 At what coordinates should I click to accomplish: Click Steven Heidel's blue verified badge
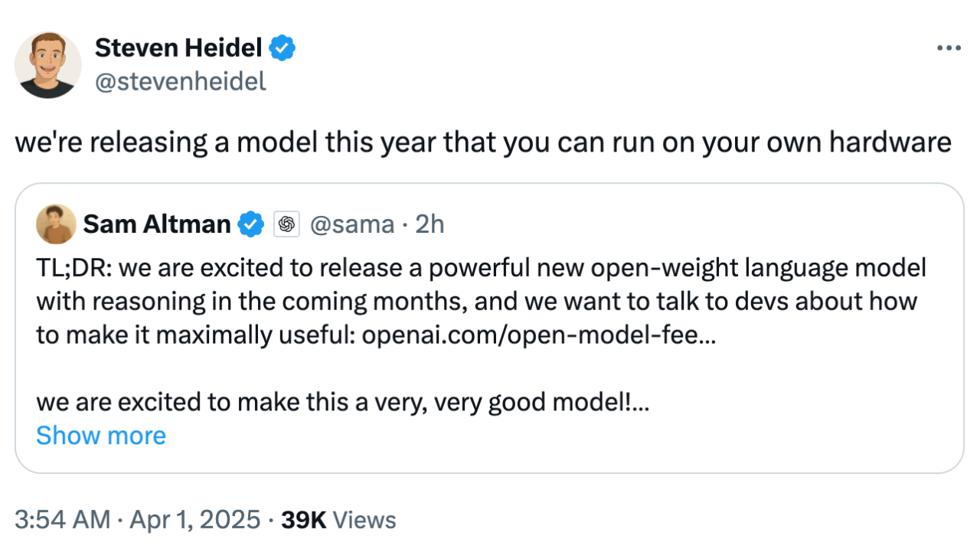click(283, 49)
